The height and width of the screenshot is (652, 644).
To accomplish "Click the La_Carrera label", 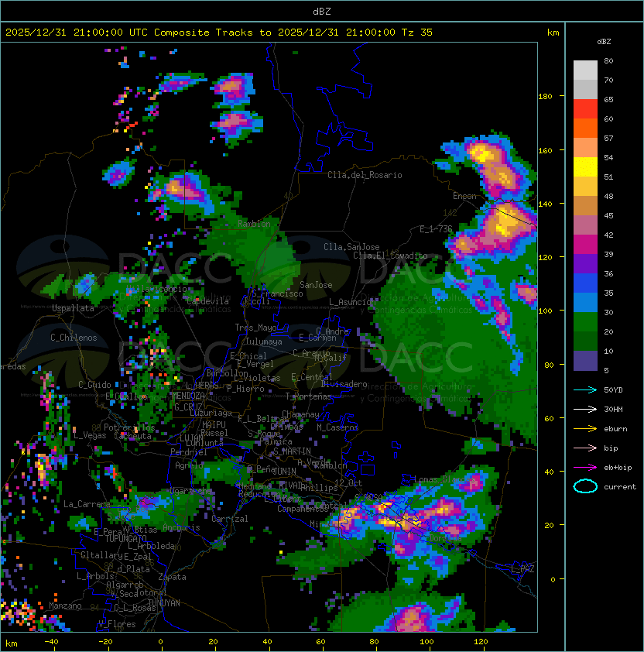I will pyautogui.click(x=87, y=504).
